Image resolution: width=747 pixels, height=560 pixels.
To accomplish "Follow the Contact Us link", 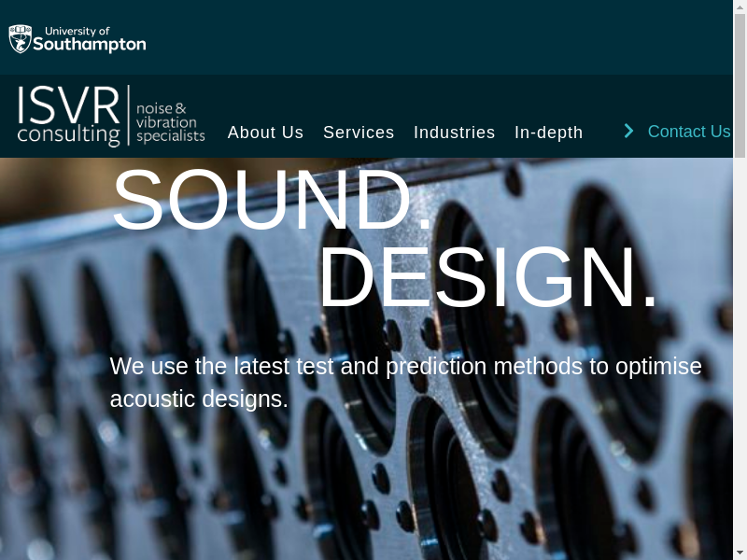I will [x=688, y=132].
